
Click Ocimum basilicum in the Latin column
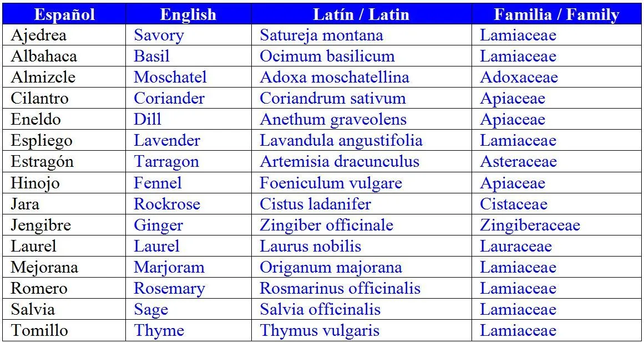[x=327, y=56]
